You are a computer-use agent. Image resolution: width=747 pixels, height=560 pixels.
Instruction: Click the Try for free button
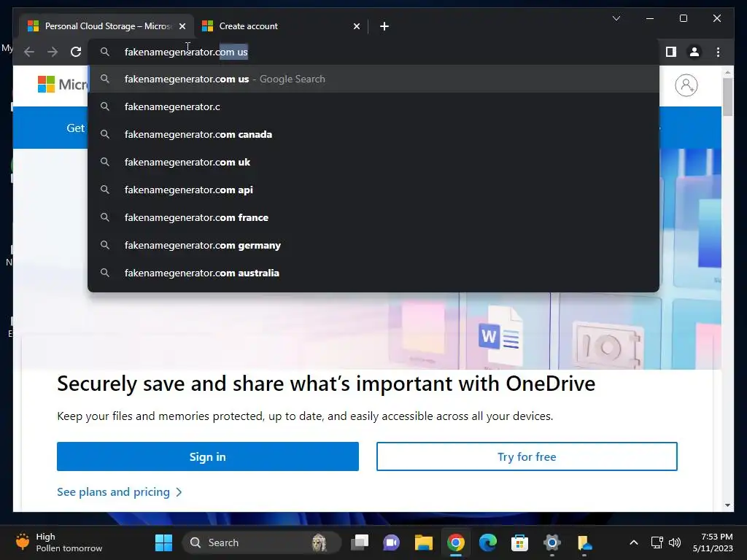pos(527,456)
